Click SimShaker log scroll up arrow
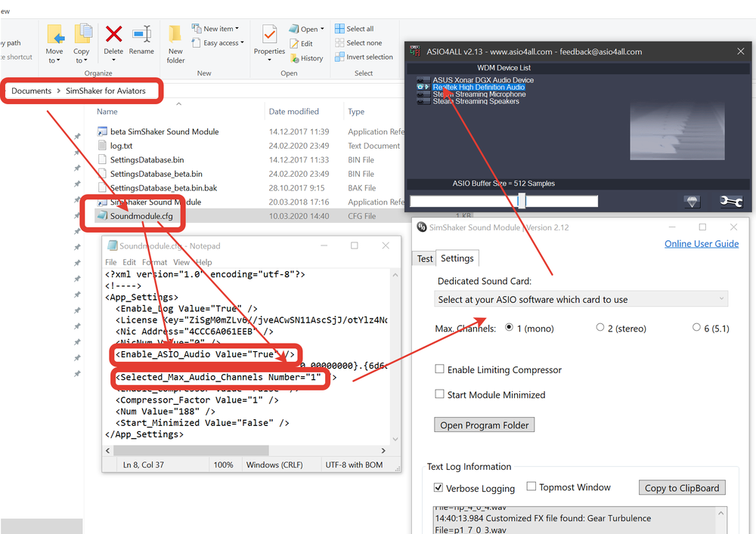The width and height of the screenshot is (756, 534). 720,514
